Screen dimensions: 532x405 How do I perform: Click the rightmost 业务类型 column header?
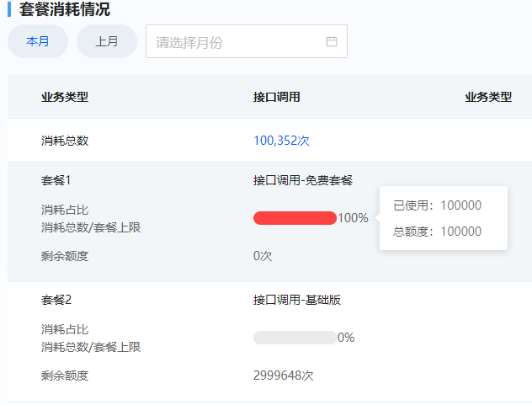[x=488, y=97]
